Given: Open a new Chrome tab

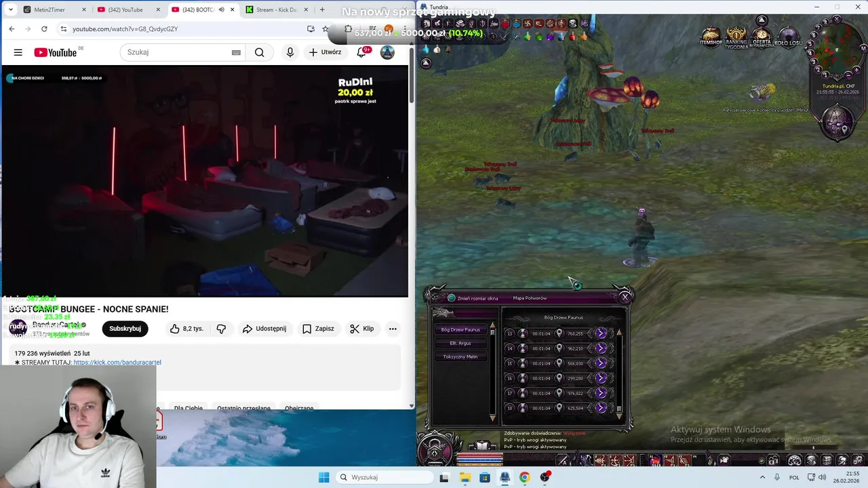Looking at the screenshot, I should [322, 9].
